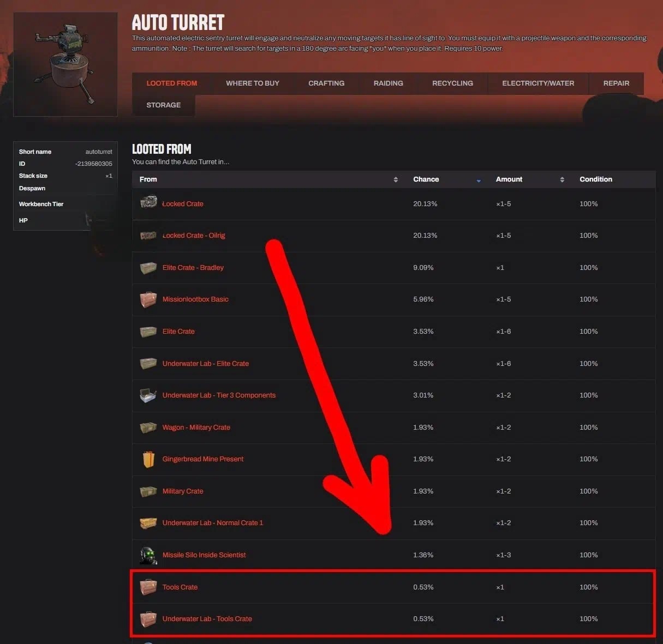Click the Underwater Lab Normal Crate 1 icon

coord(148,523)
